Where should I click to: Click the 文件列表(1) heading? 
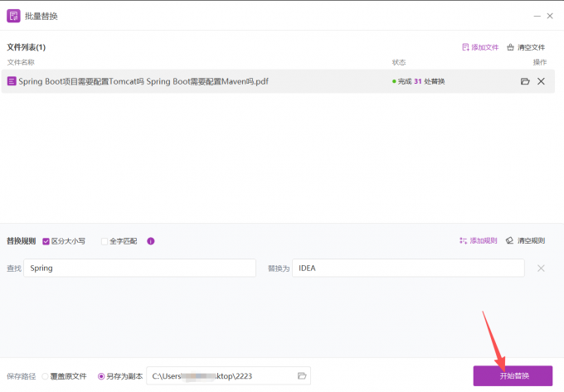(27, 47)
